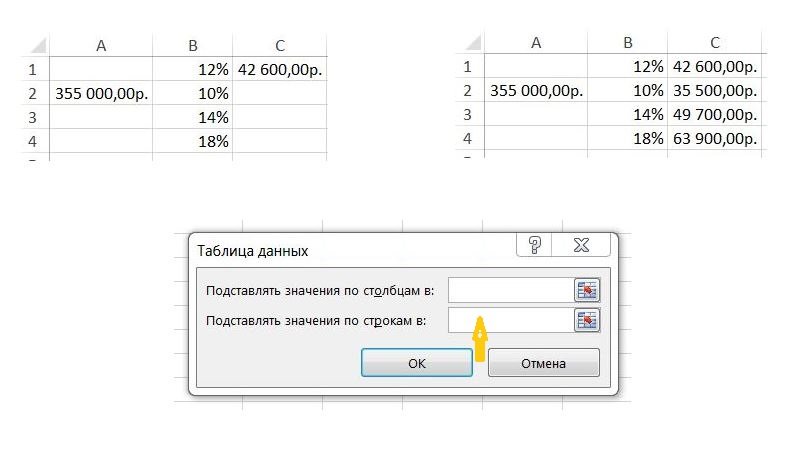802x451 pixels.
Task: Click the question mark help button in the dialog
Action: point(535,246)
